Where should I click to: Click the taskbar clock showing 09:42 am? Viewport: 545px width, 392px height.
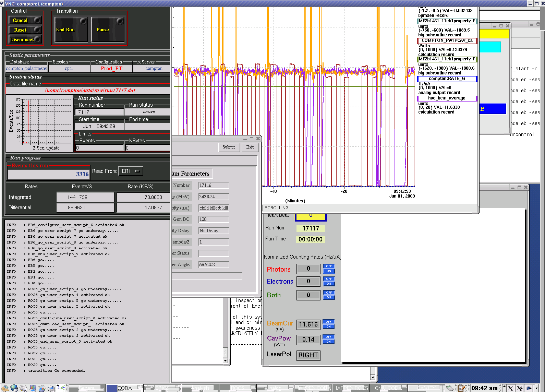[x=485, y=388]
